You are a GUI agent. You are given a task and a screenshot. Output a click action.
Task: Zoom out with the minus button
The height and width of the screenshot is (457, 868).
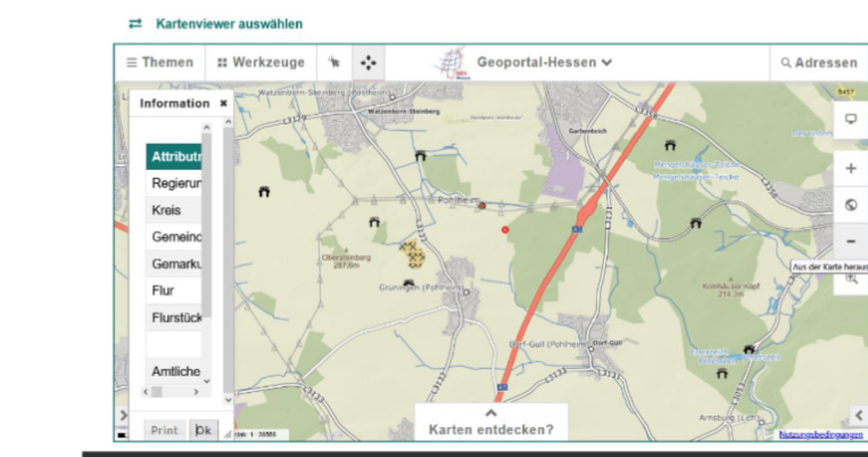click(850, 242)
